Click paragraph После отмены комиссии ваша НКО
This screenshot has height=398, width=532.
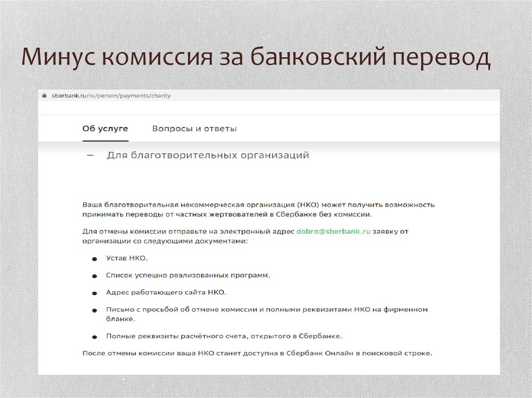click(257, 353)
